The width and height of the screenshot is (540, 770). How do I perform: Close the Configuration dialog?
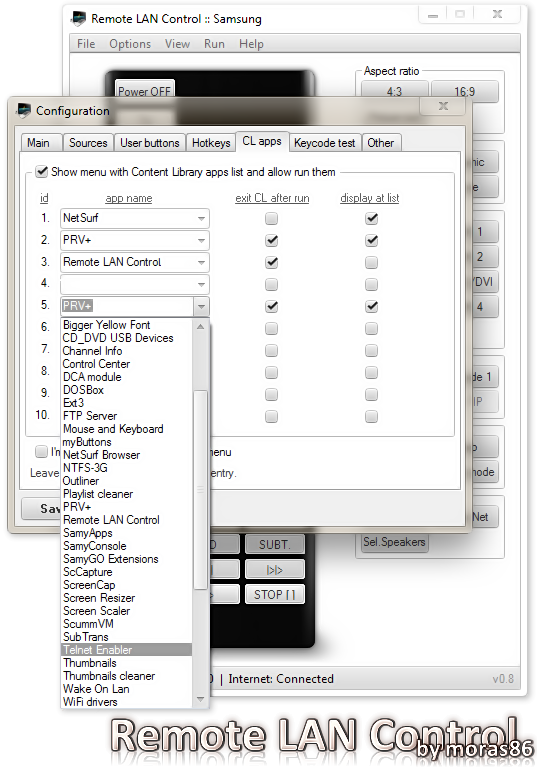click(x=443, y=106)
